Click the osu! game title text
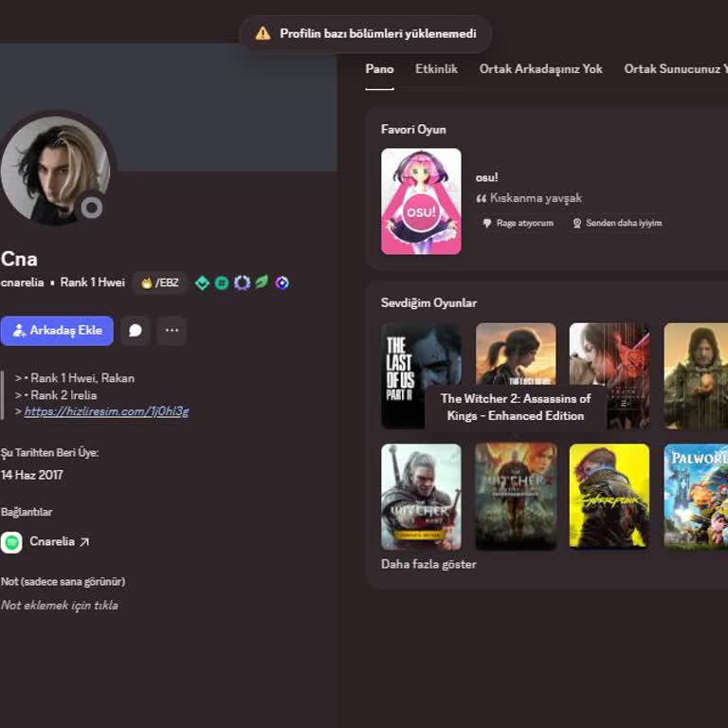 tap(486, 177)
